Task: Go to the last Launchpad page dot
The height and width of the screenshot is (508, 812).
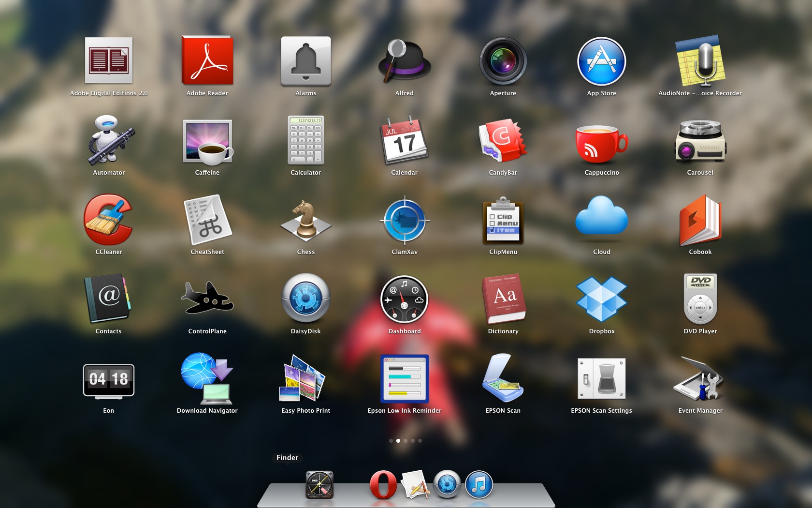Action: [x=420, y=441]
